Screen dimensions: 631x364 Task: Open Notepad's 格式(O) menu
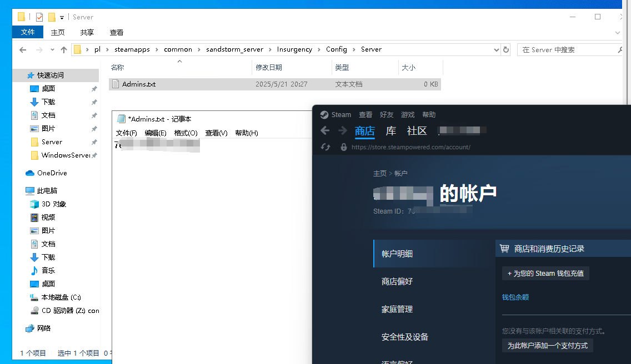tap(186, 133)
